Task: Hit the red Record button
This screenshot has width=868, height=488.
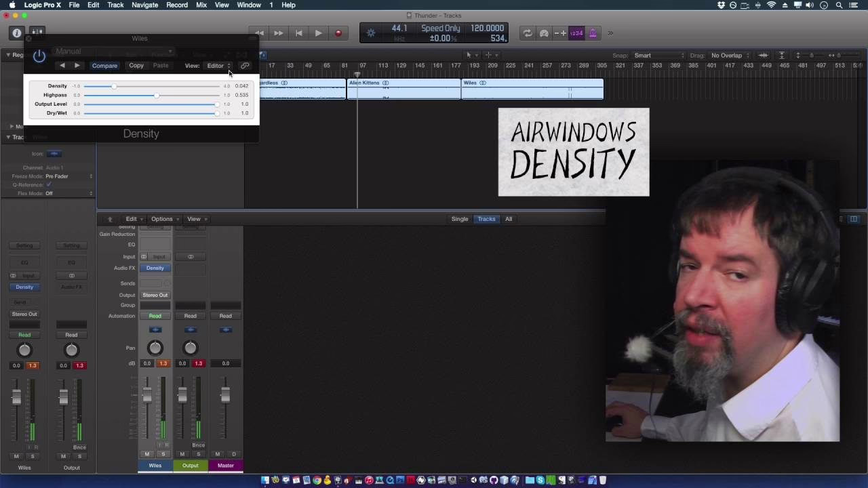Action: [338, 33]
